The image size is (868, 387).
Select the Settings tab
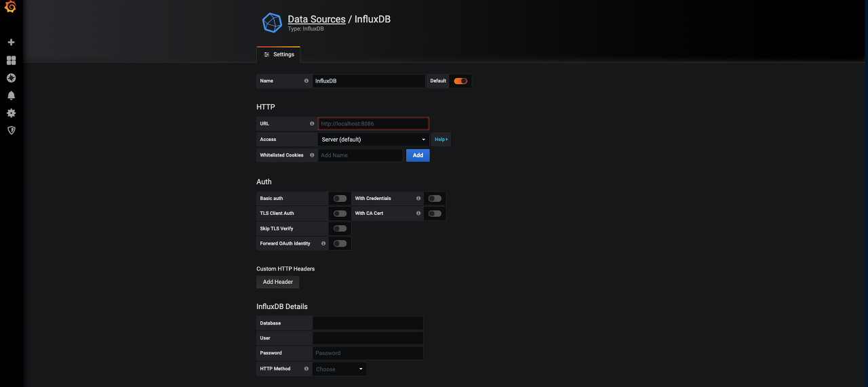(x=279, y=54)
